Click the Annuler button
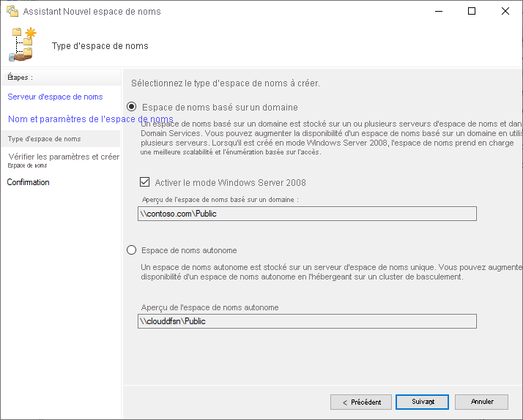This screenshot has height=420, width=523. (x=482, y=402)
